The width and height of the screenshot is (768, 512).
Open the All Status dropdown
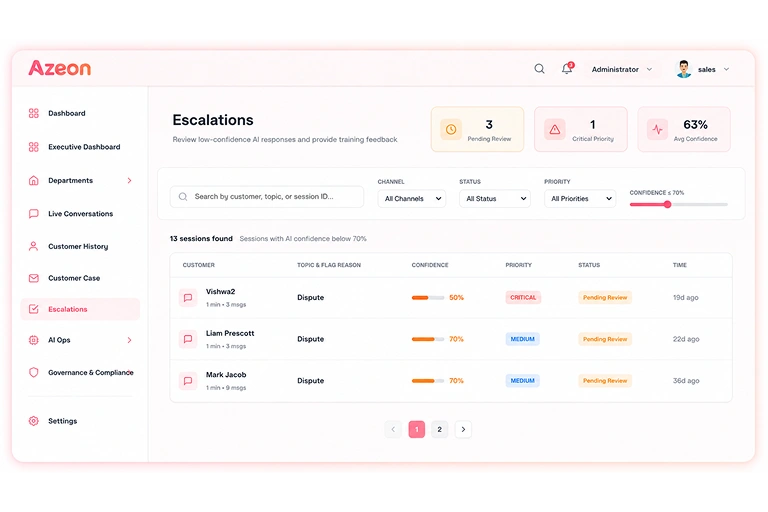(x=495, y=198)
